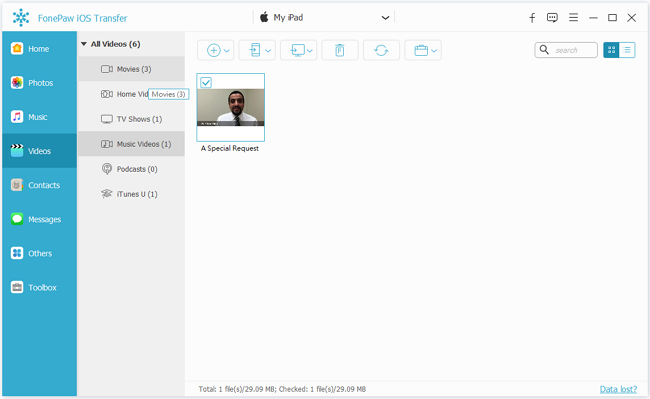Image resolution: width=650 pixels, height=399 pixels.
Task: Open the feedback chat bubble icon
Action: (552, 18)
